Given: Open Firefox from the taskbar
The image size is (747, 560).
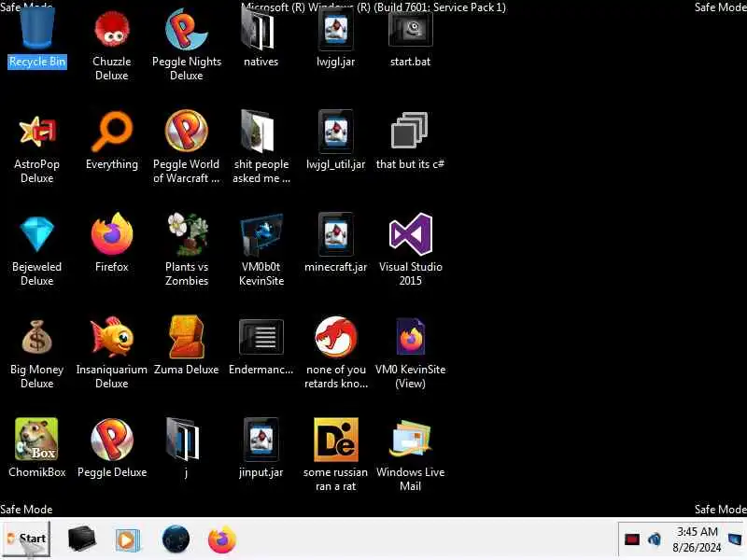Looking at the screenshot, I should click(x=222, y=539).
